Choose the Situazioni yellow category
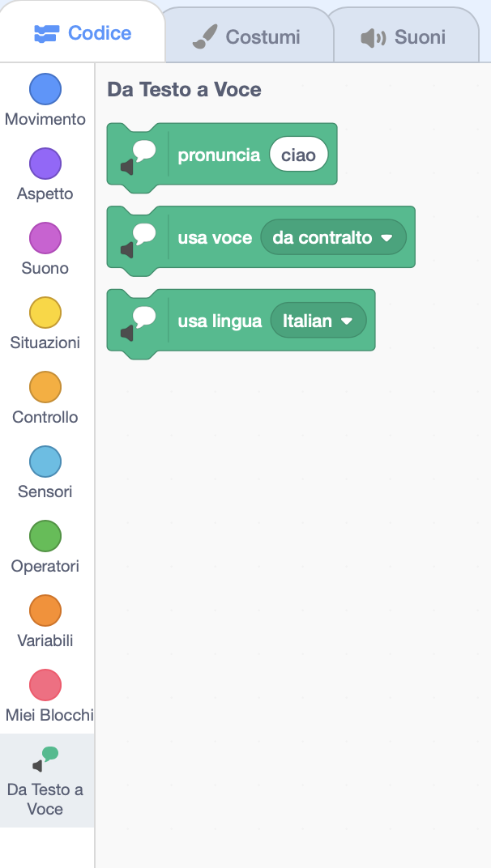The width and height of the screenshot is (491, 868). point(45,313)
